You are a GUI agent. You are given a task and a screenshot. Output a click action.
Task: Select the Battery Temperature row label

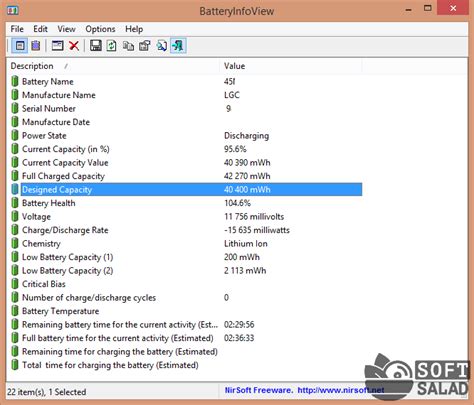click(x=60, y=311)
